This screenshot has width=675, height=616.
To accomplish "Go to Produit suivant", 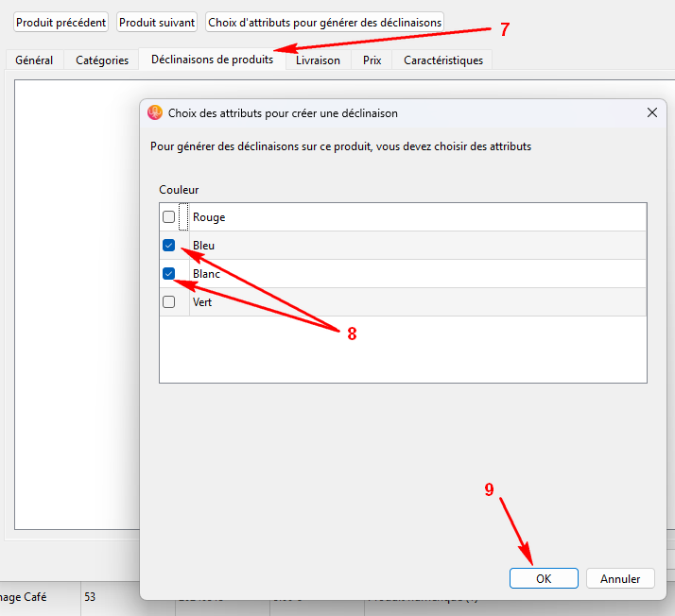I will click(157, 22).
